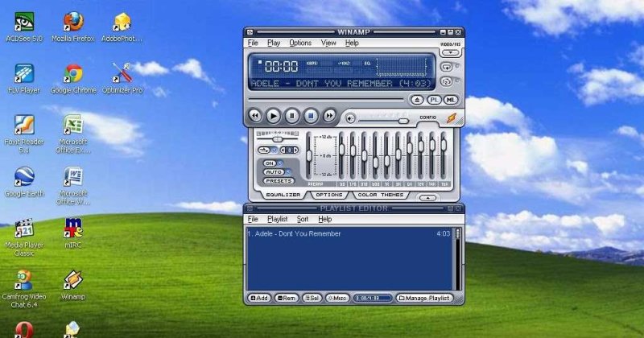Toggle the playlist editor PL button
Image resolution: width=644 pixels, height=338 pixels.
coord(434,100)
